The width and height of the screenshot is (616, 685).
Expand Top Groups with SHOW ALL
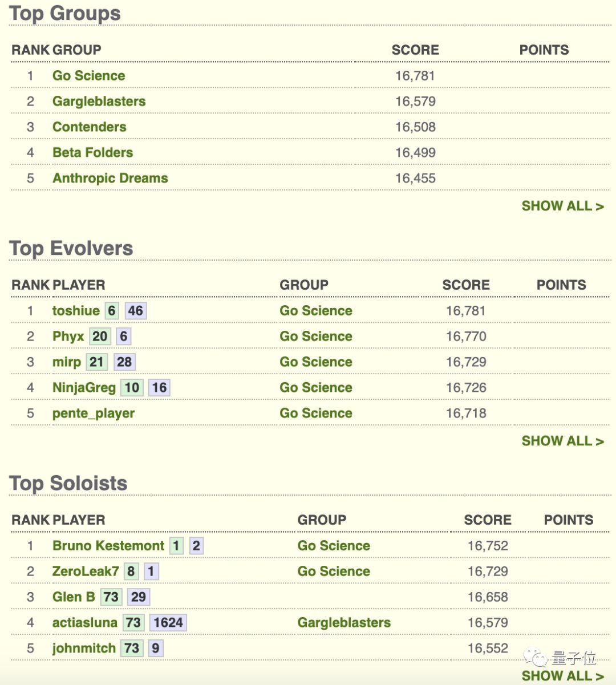[562, 206]
